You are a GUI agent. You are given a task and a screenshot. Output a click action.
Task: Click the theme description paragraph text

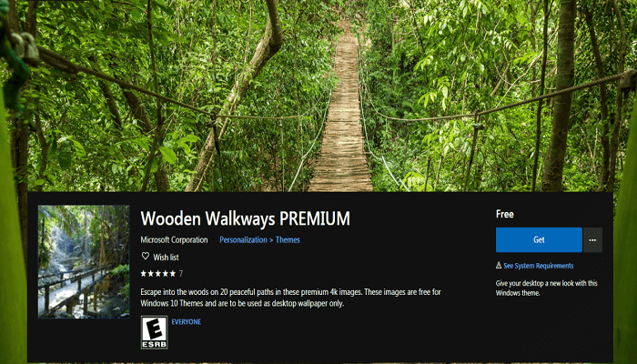[290, 298]
